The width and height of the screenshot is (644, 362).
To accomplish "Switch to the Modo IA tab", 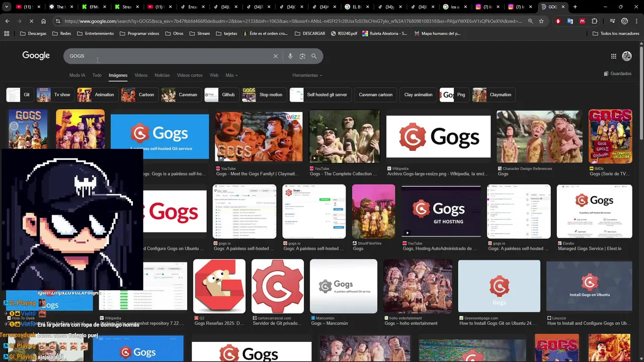I will tap(77, 75).
